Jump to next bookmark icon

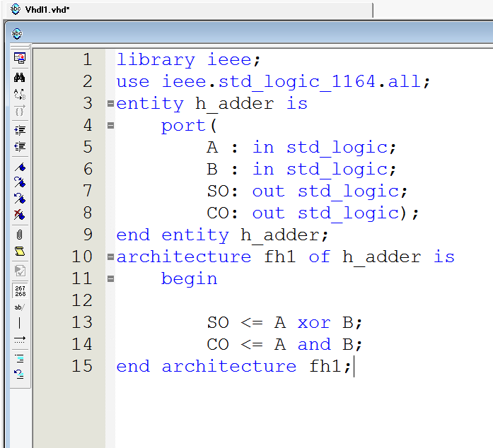click(x=20, y=182)
